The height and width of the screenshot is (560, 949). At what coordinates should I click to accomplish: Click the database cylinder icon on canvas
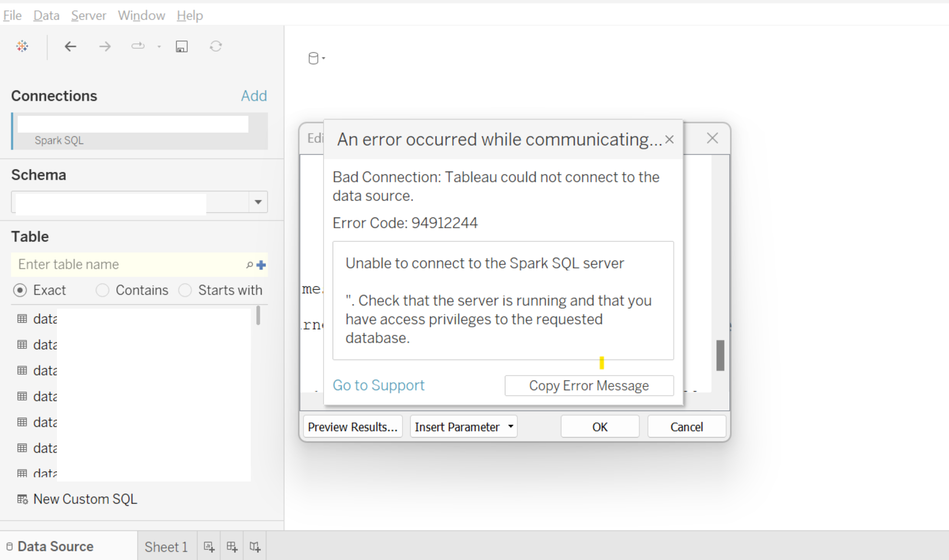313,58
